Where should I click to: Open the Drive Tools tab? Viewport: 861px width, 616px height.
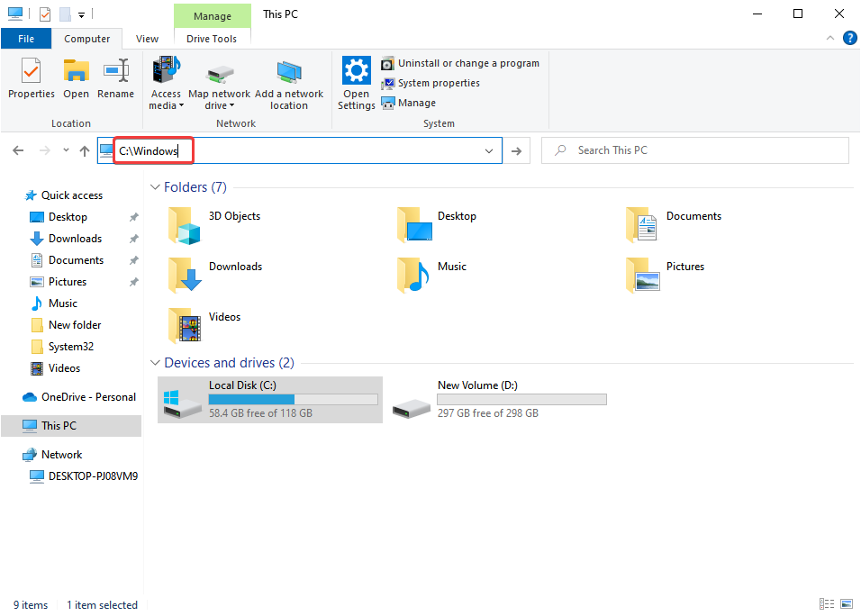212,39
